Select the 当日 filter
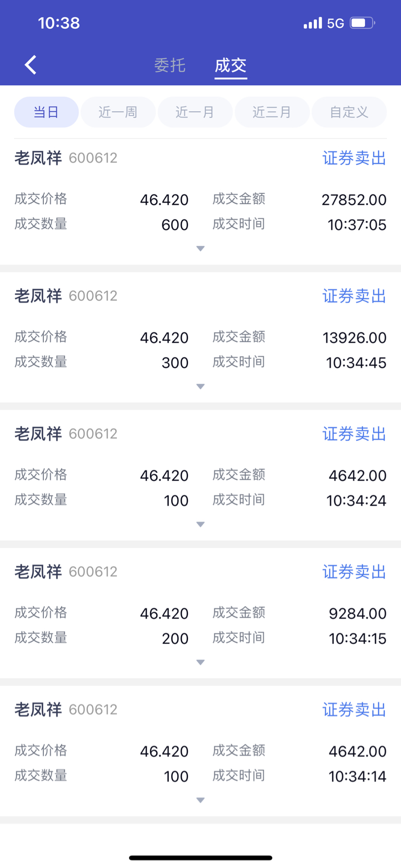This screenshot has height=868, width=401. (46, 112)
